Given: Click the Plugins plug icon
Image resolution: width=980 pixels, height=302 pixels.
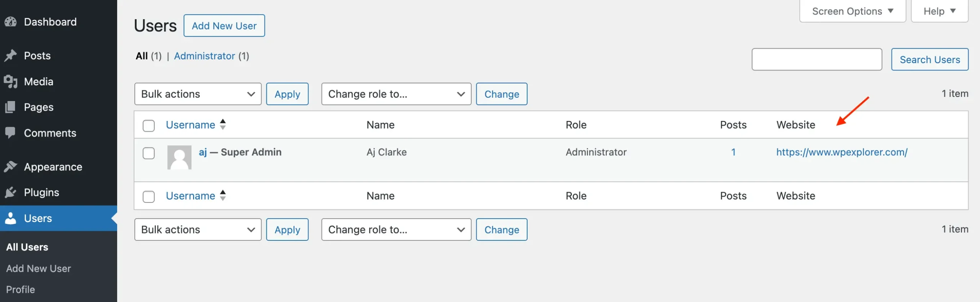Looking at the screenshot, I should (11, 192).
